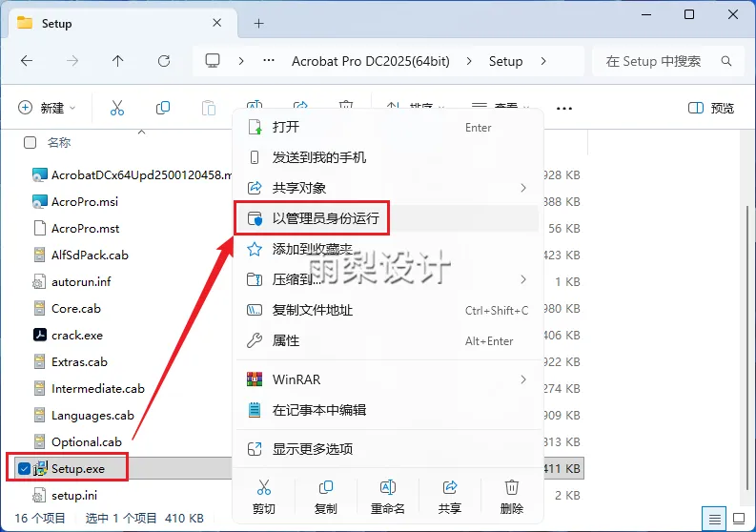Close the Setup tab
This screenshot has width=756, height=532.
(x=217, y=23)
